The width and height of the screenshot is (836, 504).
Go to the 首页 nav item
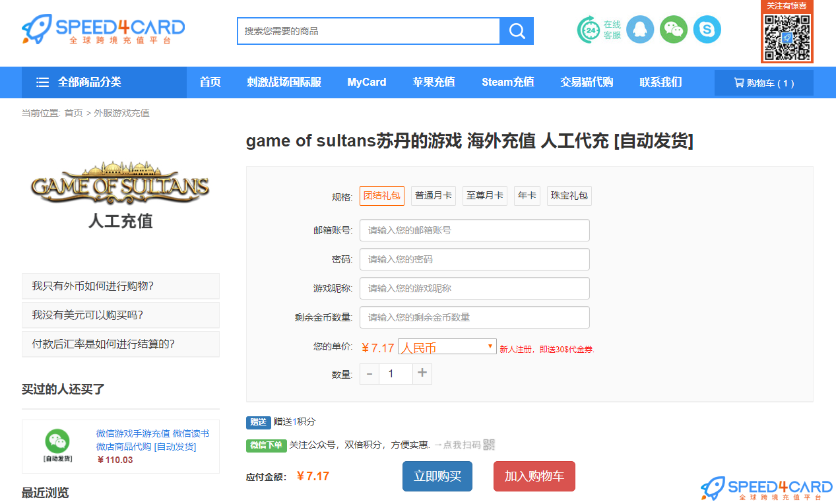point(210,82)
